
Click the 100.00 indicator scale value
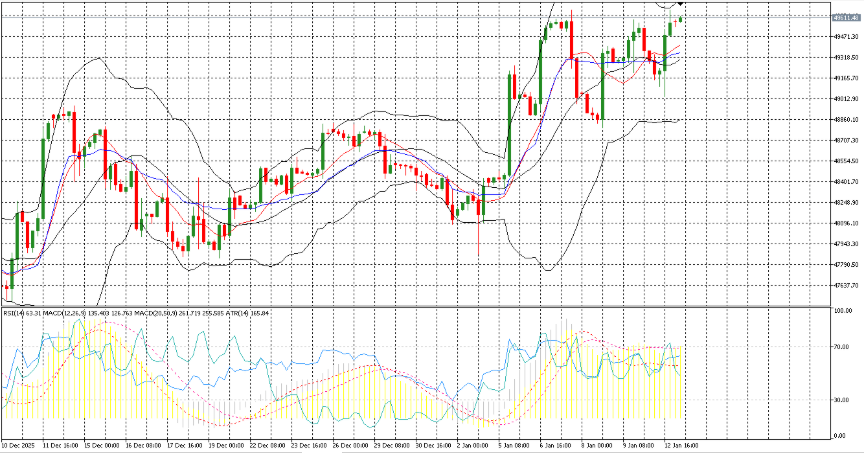(x=843, y=311)
